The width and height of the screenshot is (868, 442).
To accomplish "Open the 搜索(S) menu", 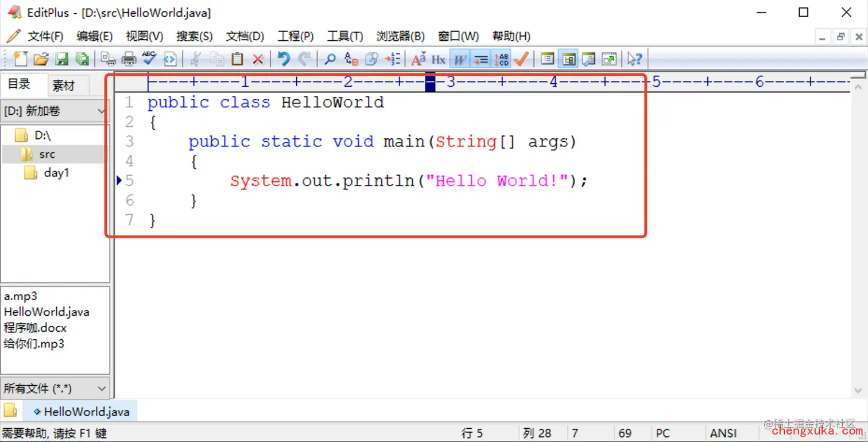I will click(195, 36).
